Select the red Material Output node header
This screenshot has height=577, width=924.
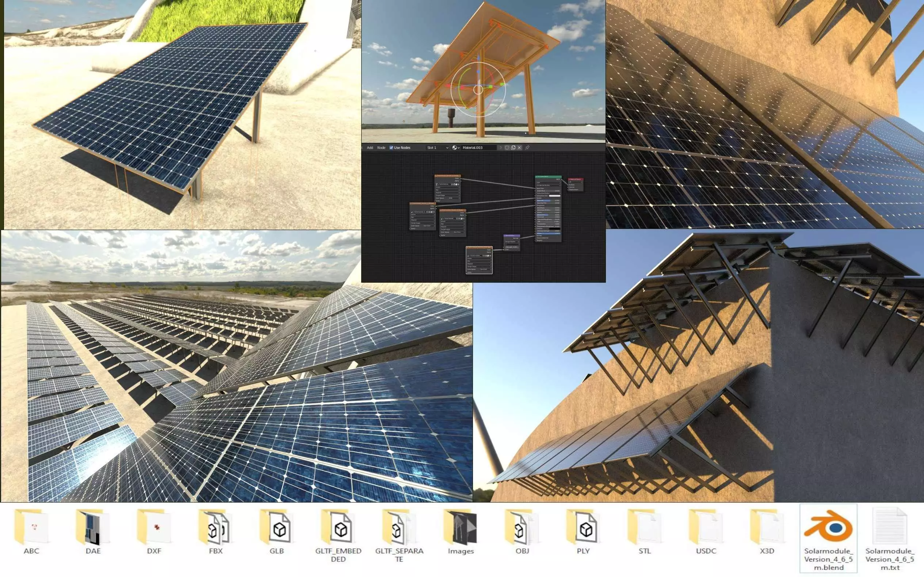pyautogui.click(x=576, y=179)
